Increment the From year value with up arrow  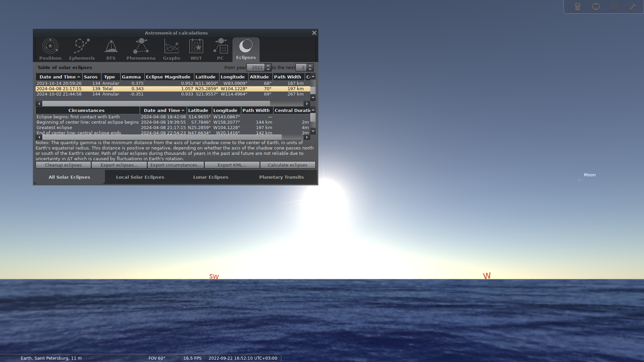(268, 66)
